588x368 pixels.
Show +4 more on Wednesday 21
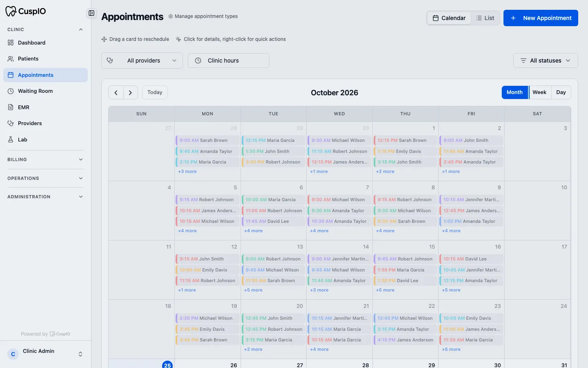(x=319, y=350)
